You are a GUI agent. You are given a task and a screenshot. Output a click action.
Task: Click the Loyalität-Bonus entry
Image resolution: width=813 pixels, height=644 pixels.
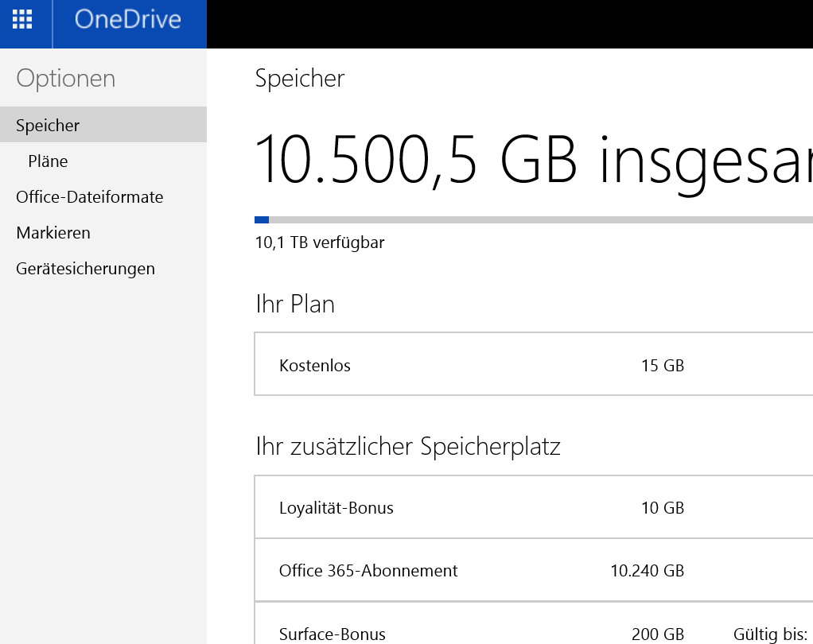tap(336, 508)
